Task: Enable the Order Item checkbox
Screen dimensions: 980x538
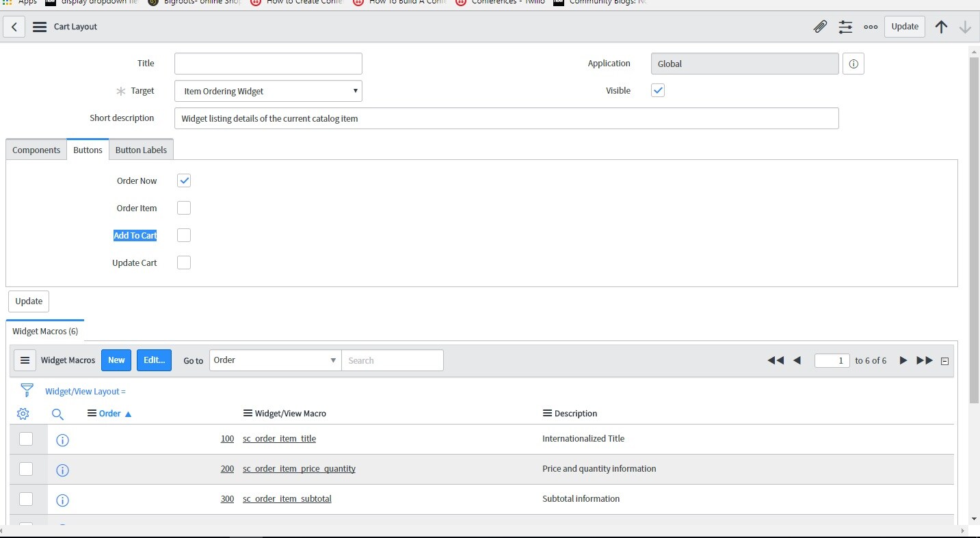Action: tap(184, 208)
